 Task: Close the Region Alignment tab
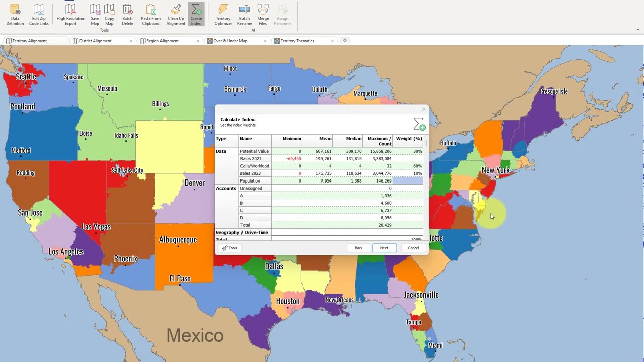(198, 41)
